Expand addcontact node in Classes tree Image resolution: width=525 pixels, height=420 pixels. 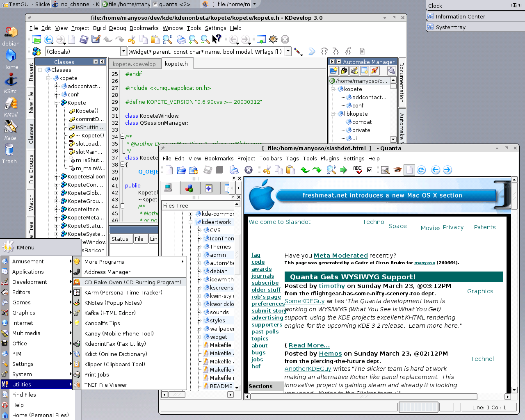tap(57, 86)
